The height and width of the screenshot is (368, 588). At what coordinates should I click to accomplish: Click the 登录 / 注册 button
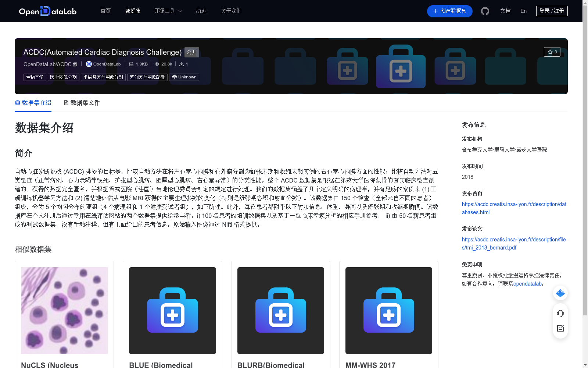point(552,11)
